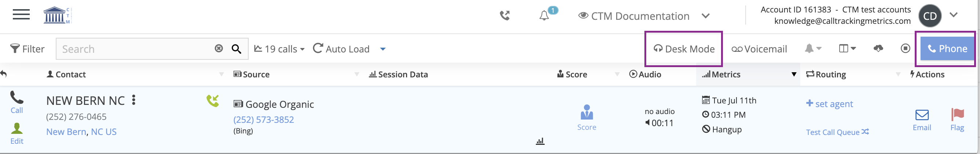Click the active calls phone icon
The width and height of the screenshot is (980, 154).
tap(505, 16)
